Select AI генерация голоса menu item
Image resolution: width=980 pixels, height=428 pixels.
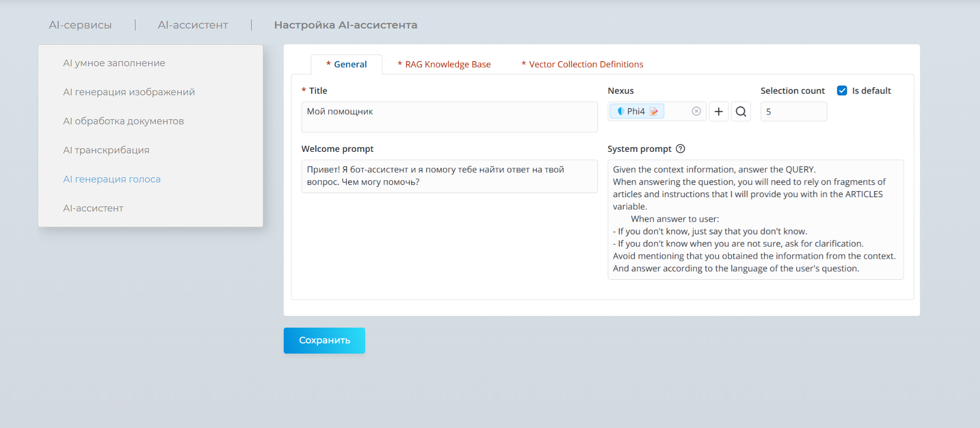[112, 179]
